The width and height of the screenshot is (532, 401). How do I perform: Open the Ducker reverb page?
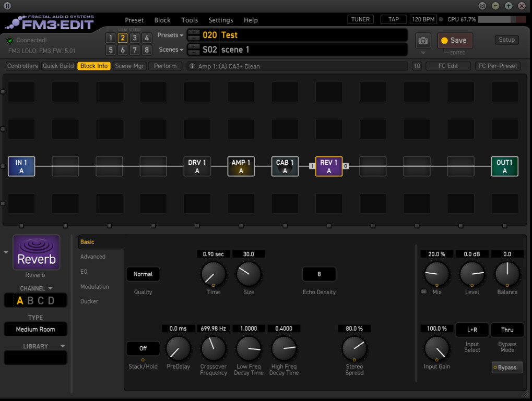click(89, 301)
